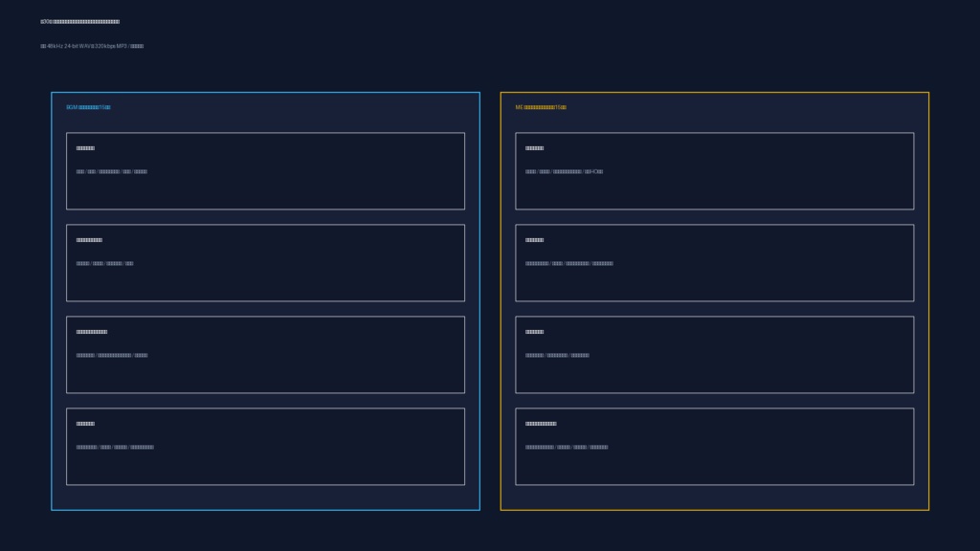
Task: Select the yellow ME section heading
Action: (541, 107)
